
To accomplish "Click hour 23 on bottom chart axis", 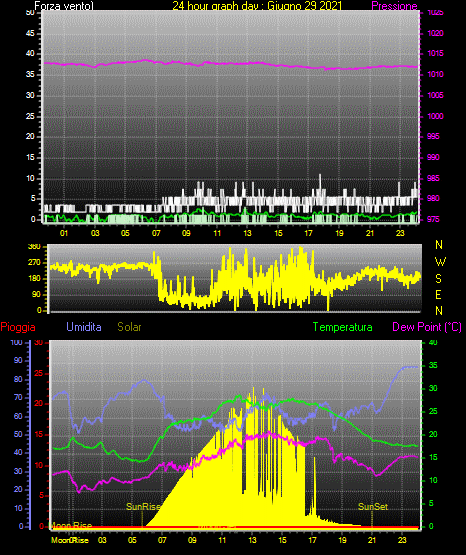I will tap(402, 540).
